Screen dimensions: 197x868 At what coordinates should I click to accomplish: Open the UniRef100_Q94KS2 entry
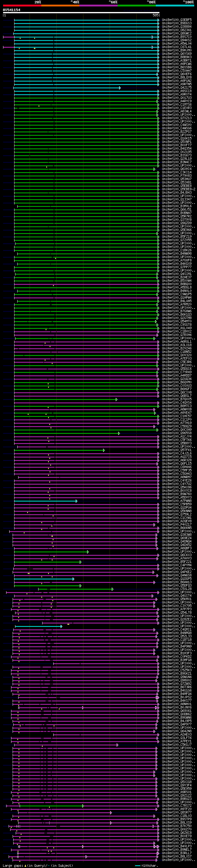point(177,40)
